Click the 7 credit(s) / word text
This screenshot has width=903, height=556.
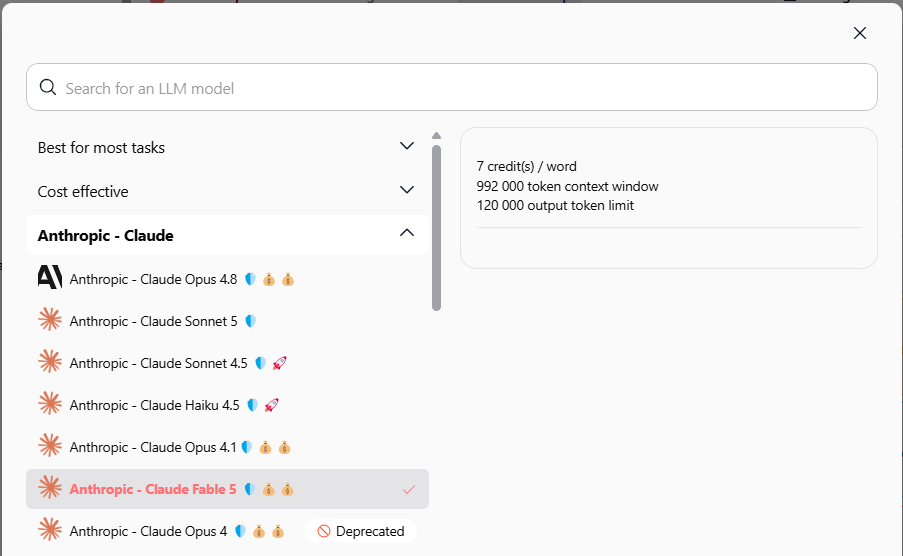[526, 167]
